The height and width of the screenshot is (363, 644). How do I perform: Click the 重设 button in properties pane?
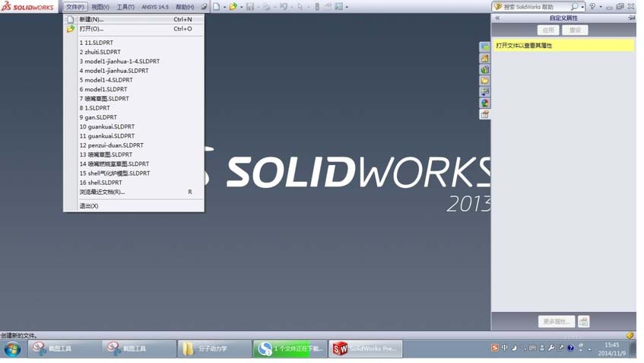click(x=575, y=30)
